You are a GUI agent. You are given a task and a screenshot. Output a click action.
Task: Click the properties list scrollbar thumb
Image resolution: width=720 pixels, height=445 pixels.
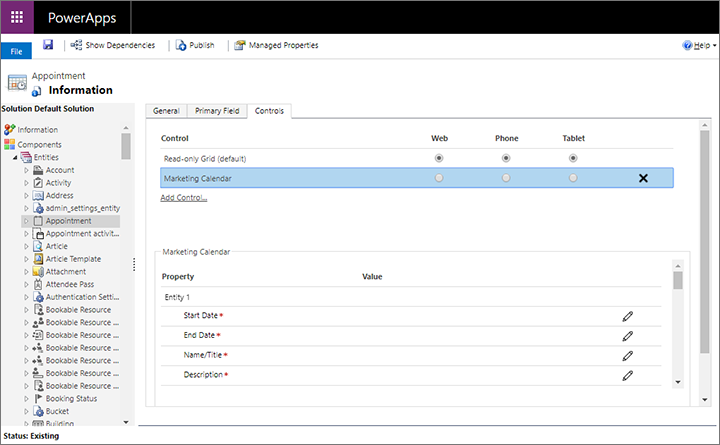678,280
